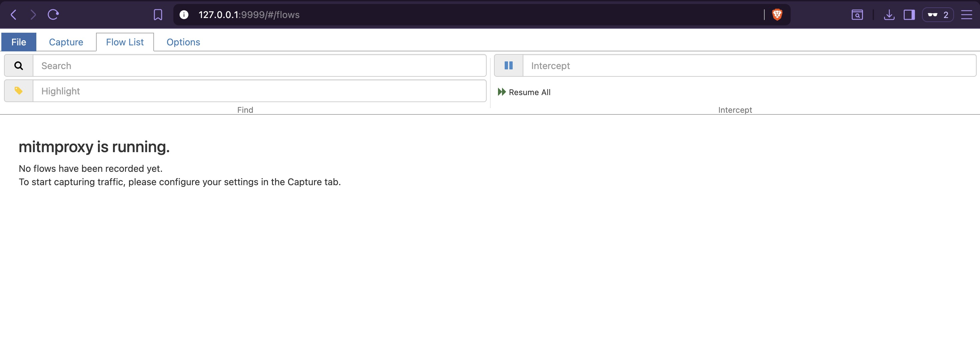Select the Flow List tab
Screen dimensions: 980x355
[x=125, y=42]
